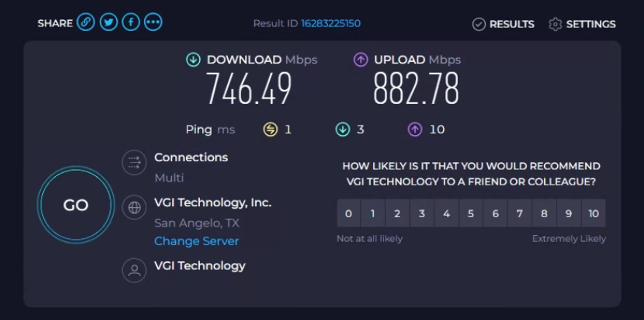Start a new test with the GO button
Viewport: 644px width, 320px height.
pos(76,205)
